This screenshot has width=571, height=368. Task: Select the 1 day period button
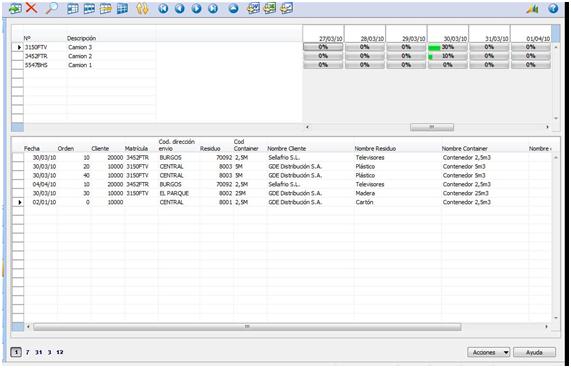click(x=16, y=352)
